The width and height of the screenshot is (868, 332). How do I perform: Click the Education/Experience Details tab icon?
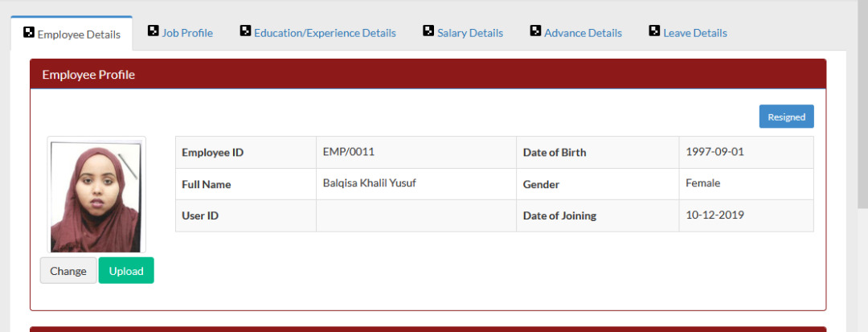coord(245,31)
